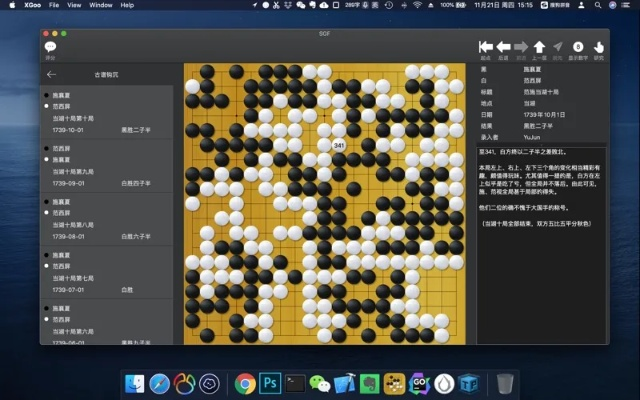This screenshot has height=400, width=640.
Task: Open the Window menu
Action: coord(101,5)
